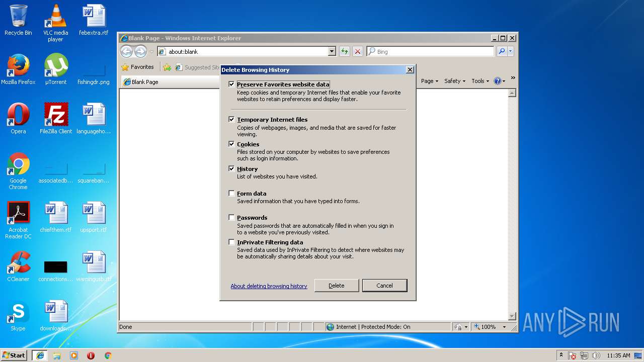Launch Mozilla Firefox shortcut
Image resolution: width=644 pixels, height=362 pixels.
[18, 69]
